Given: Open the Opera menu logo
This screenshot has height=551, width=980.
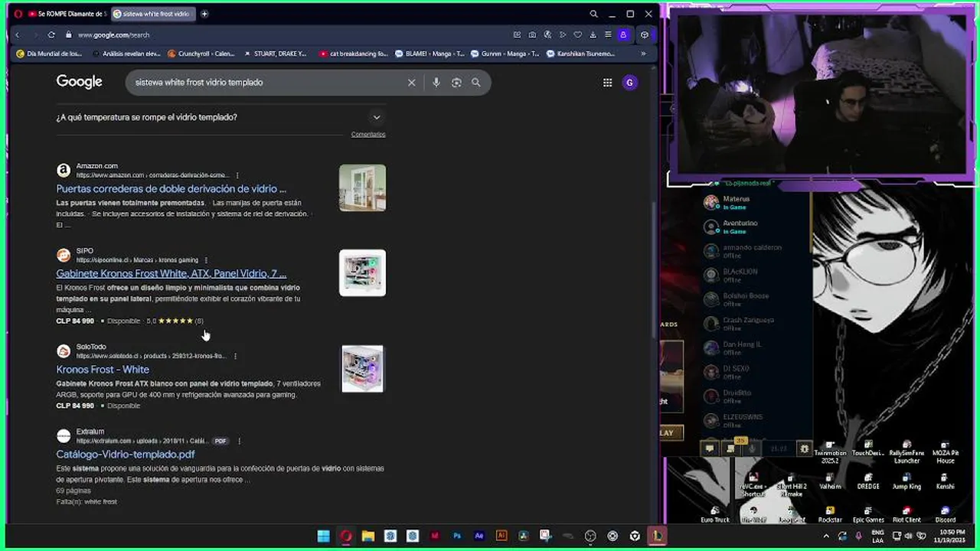Looking at the screenshot, I should (18, 14).
